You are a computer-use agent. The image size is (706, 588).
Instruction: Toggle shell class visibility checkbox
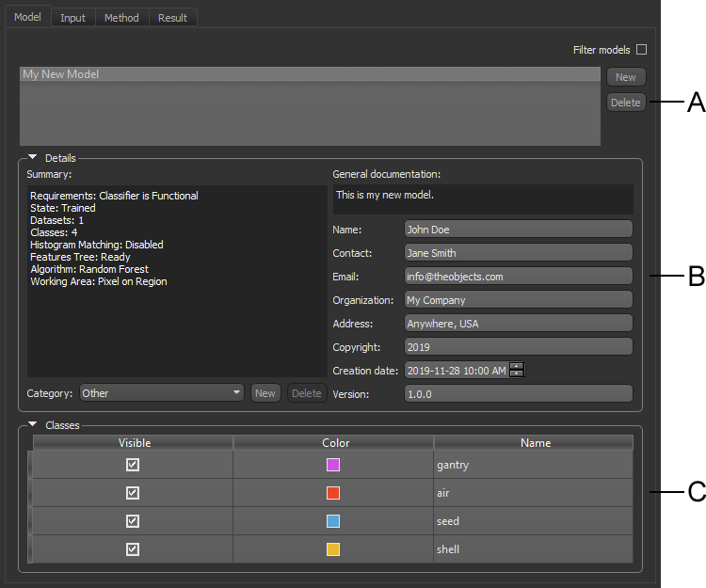click(x=133, y=549)
